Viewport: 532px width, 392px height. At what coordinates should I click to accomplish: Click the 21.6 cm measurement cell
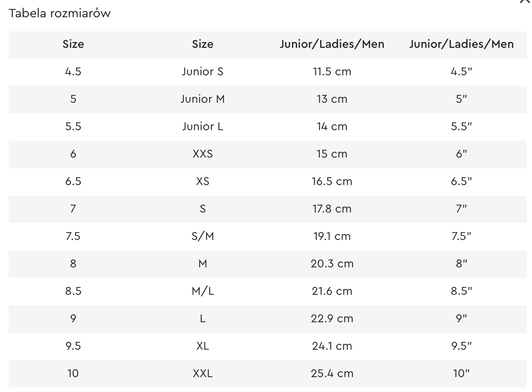(332, 291)
